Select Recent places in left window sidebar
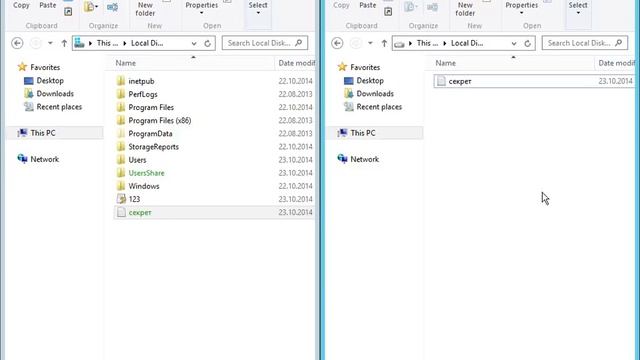The width and height of the screenshot is (640, 360). click(x=59, y=107)
